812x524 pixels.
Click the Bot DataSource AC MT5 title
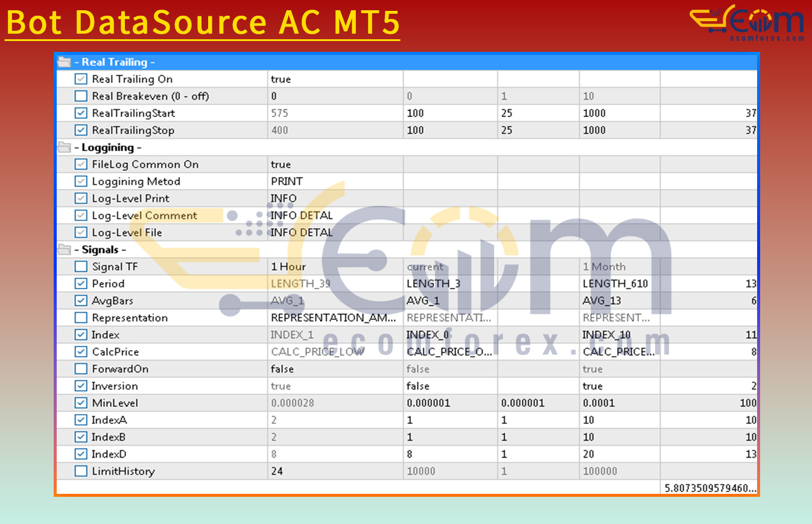[x=203, y=22]
